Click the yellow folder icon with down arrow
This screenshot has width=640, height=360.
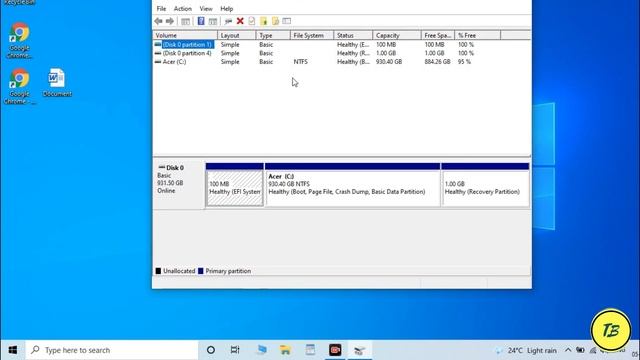(263, 21)
